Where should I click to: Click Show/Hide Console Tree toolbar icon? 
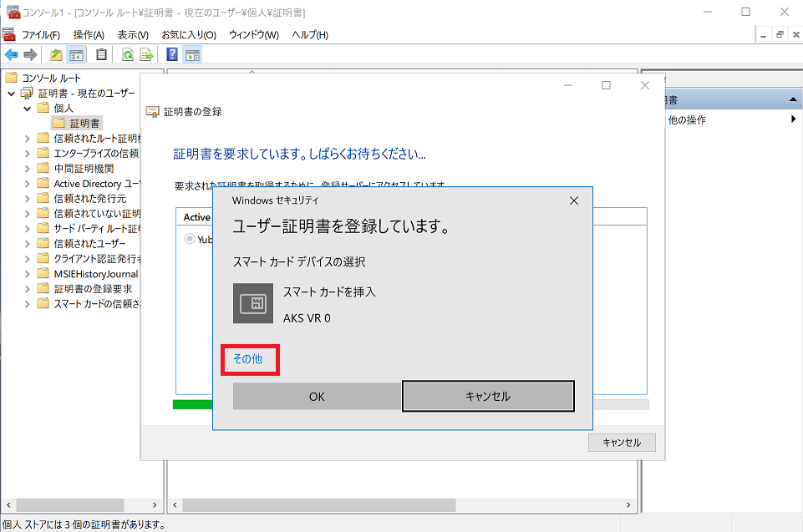click(77, 55)
